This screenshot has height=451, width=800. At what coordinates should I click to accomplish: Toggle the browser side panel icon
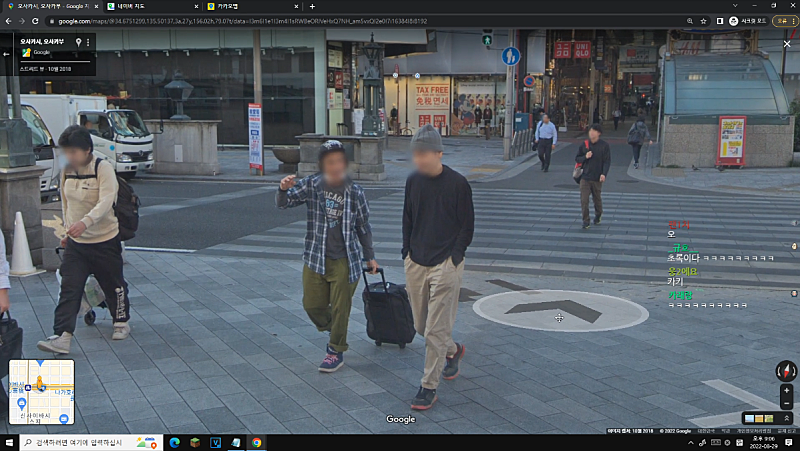coord(719,21)
